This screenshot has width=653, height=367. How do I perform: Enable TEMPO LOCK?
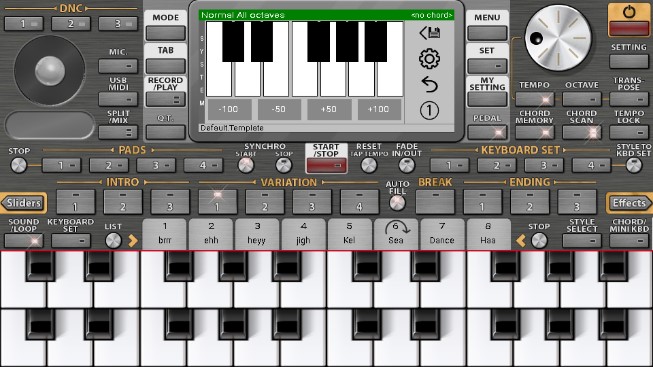click(629, 132)
